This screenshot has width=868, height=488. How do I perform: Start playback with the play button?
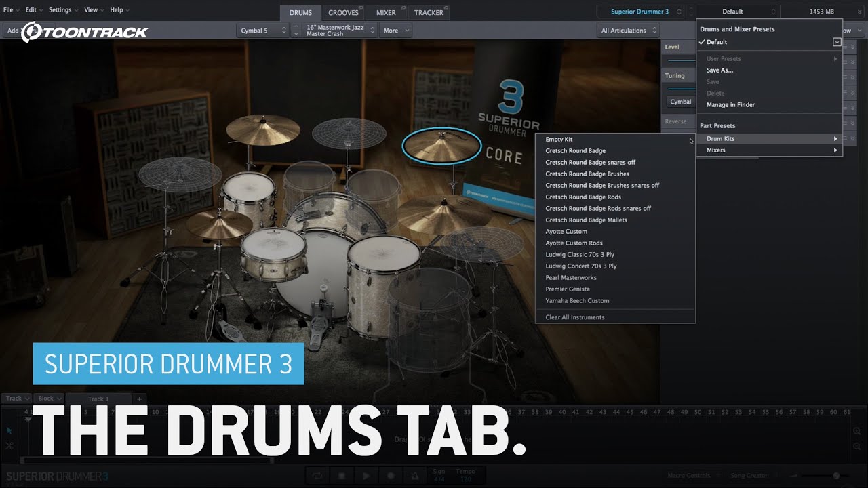(366, 476)
